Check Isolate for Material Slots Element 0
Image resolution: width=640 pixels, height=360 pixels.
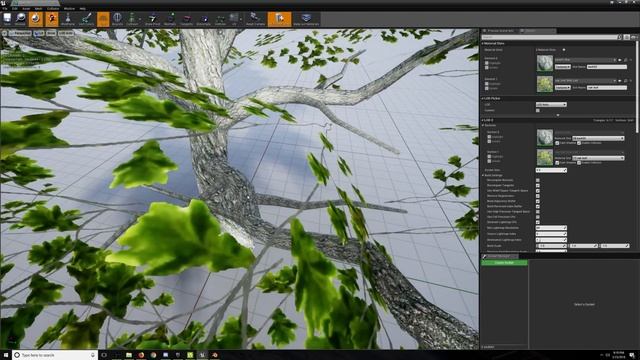click(487, 67)
